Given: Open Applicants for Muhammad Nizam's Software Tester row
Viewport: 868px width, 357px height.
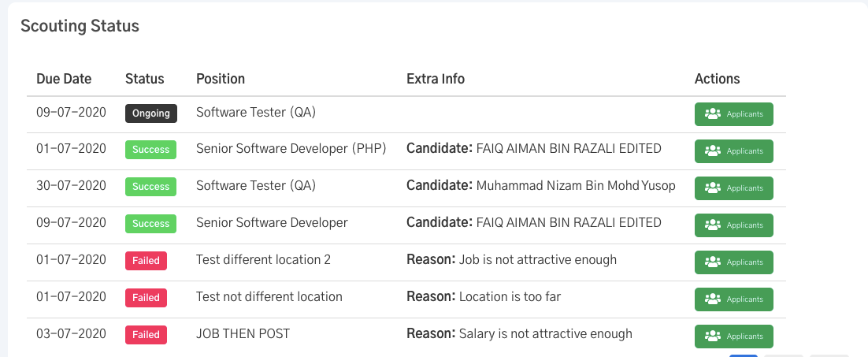Looking at the screenshot, I should coord(733,188).
